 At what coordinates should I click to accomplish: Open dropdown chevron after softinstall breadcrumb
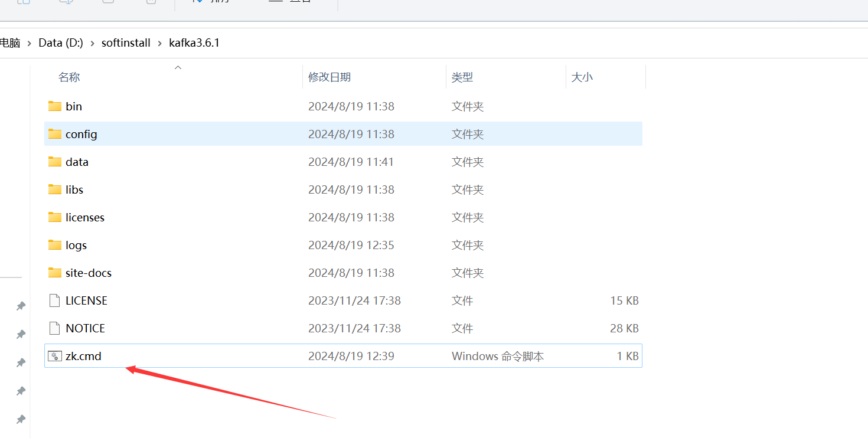pos(160,43)
